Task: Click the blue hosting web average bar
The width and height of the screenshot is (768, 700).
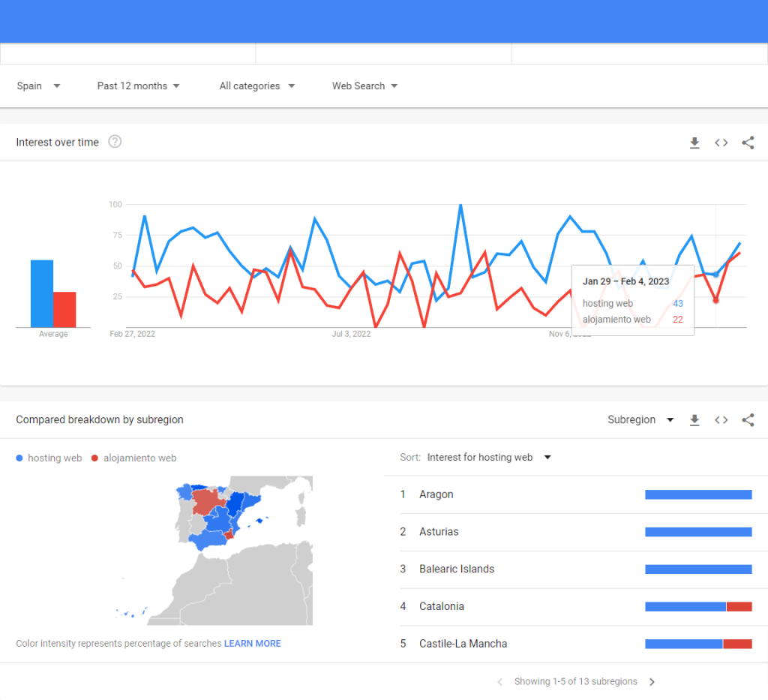Action: [41, 293]
